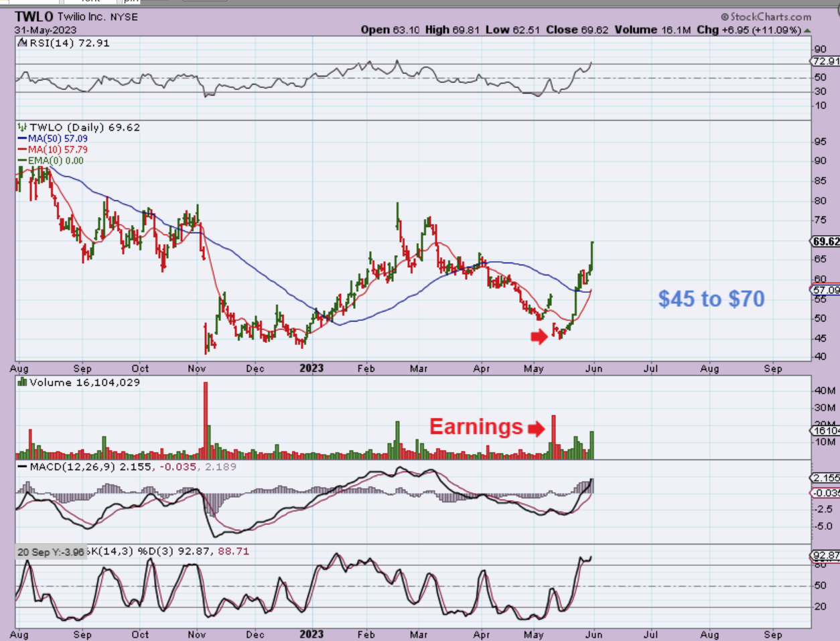Click the -0.035 MACD histogram tag on right axis

pyautogui.click(x=825, y=493)
